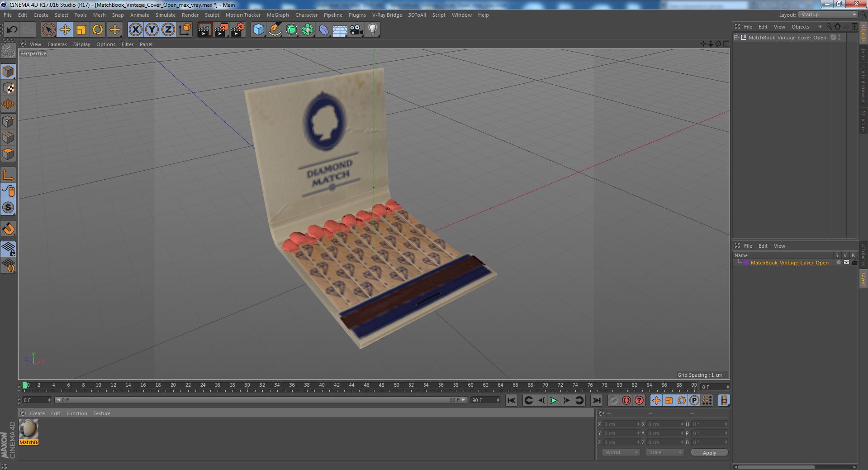Activate the Scale tool

point(81,30)
